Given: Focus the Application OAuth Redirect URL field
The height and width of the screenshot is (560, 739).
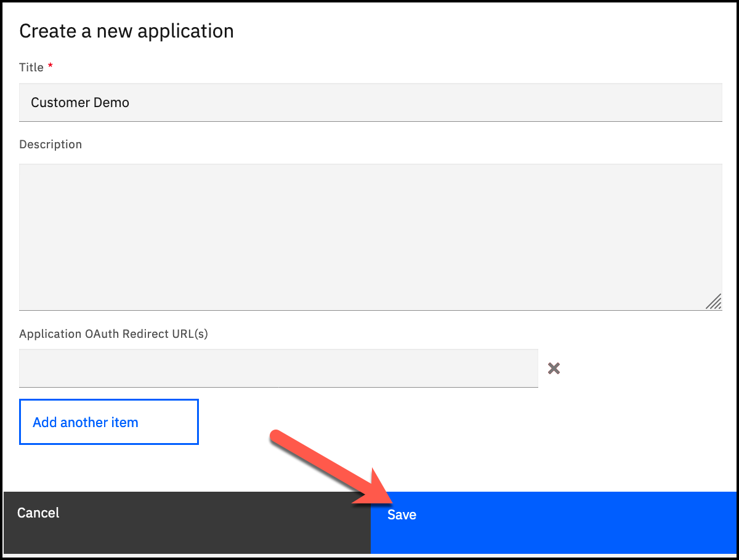Looking at the screenshot, I should [278, 369].
